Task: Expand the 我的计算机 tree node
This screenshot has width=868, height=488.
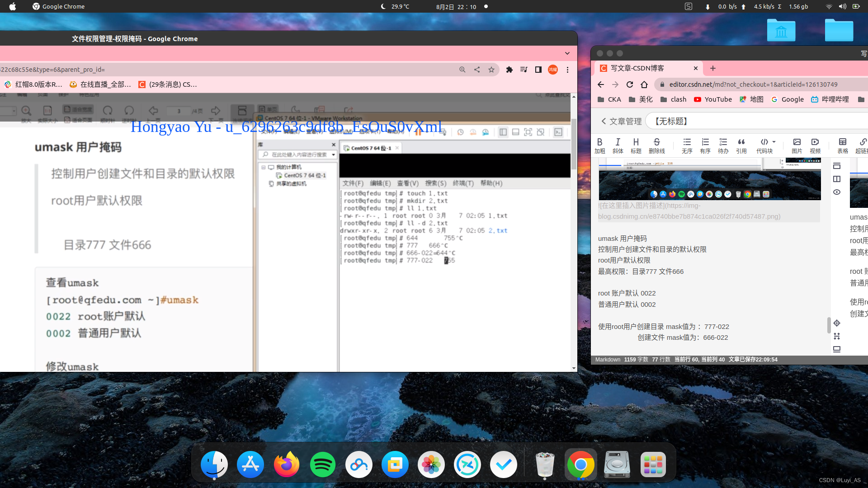Action: (264, 167)
